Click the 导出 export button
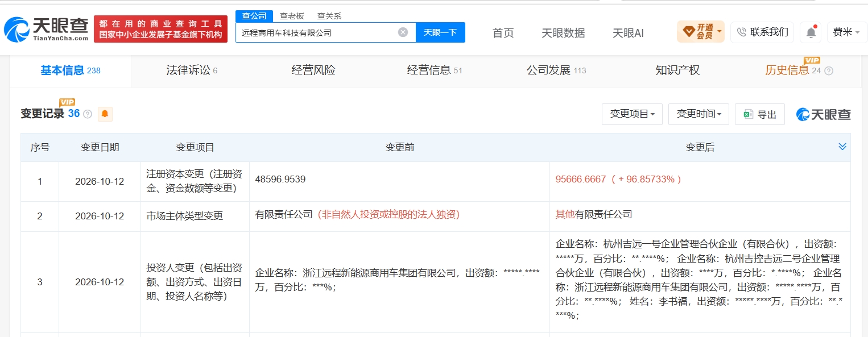 point(760,114)
